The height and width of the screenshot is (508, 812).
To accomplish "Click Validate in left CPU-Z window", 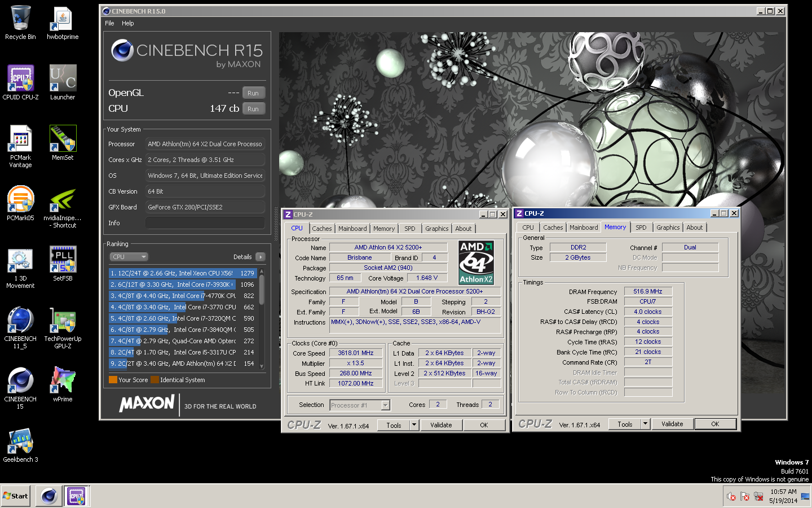I will point(441,426).
